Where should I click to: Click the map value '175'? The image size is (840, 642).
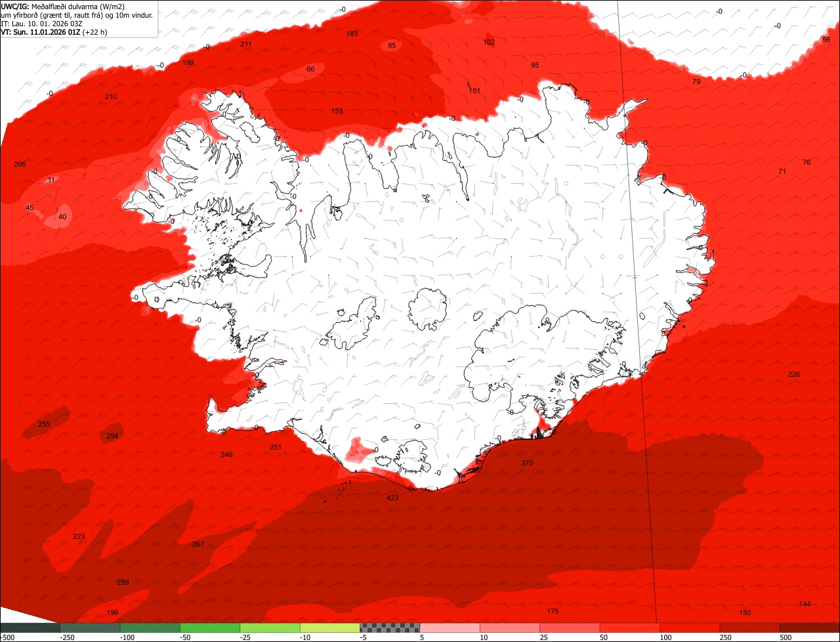[553, 611]
